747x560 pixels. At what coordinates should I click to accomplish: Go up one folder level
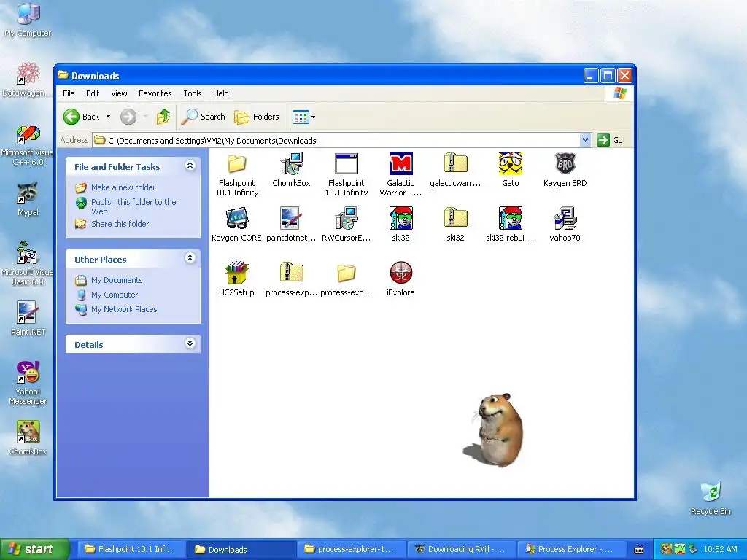point(163,117)
